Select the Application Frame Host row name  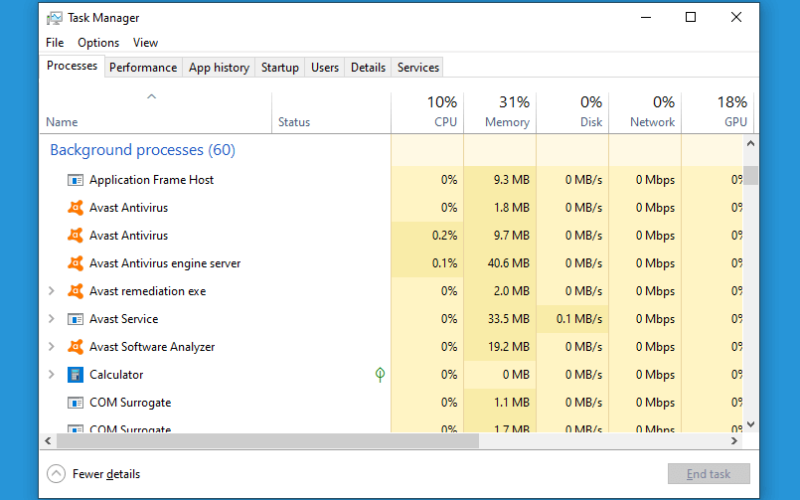[x=152, y=180]
